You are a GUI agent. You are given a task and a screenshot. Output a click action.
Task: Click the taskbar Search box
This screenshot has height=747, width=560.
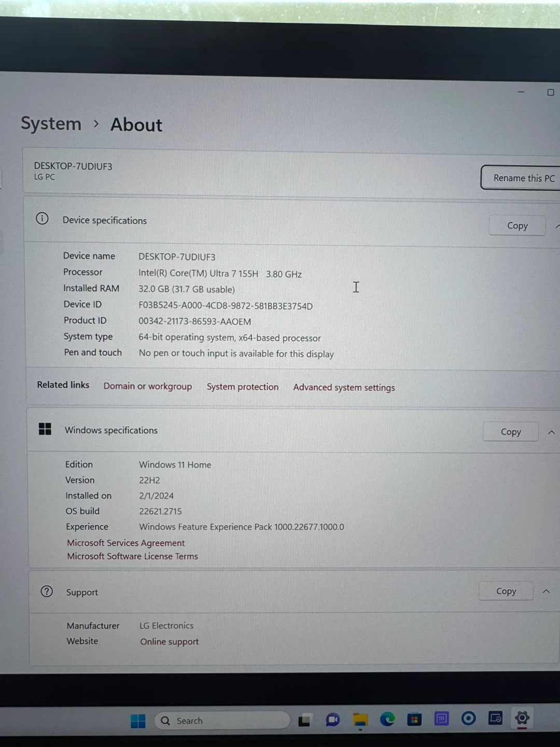[222, 721]
